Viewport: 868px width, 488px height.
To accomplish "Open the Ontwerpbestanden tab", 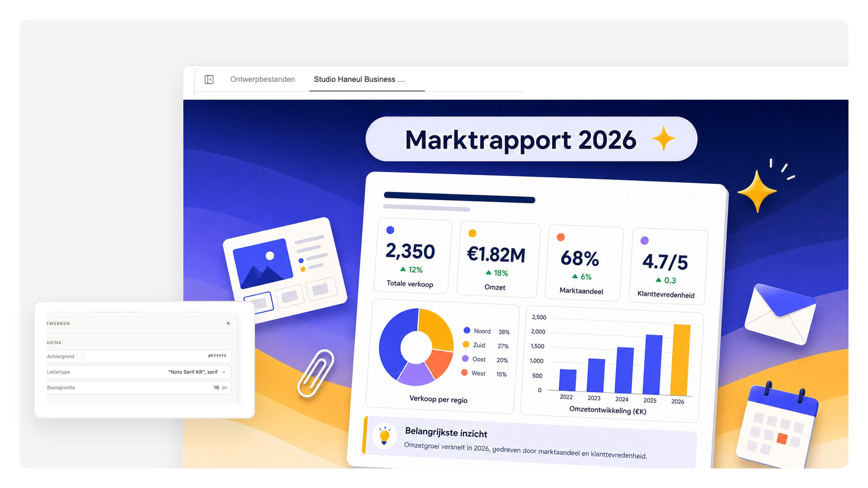I will pos(263,79).
